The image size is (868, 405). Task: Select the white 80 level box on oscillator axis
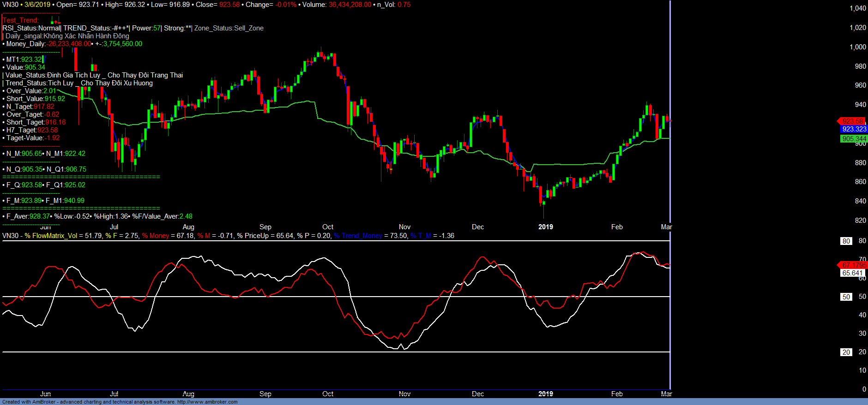point(846,241)
